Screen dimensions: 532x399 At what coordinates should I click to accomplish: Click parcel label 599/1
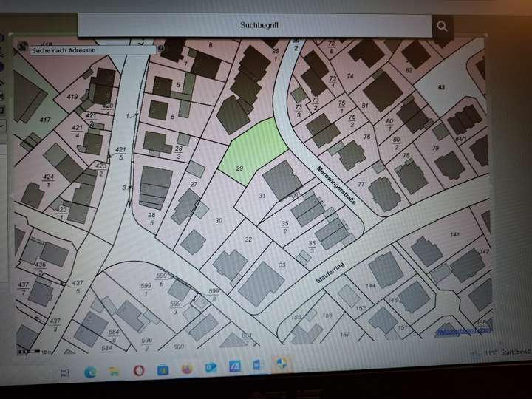pos(146,290)
